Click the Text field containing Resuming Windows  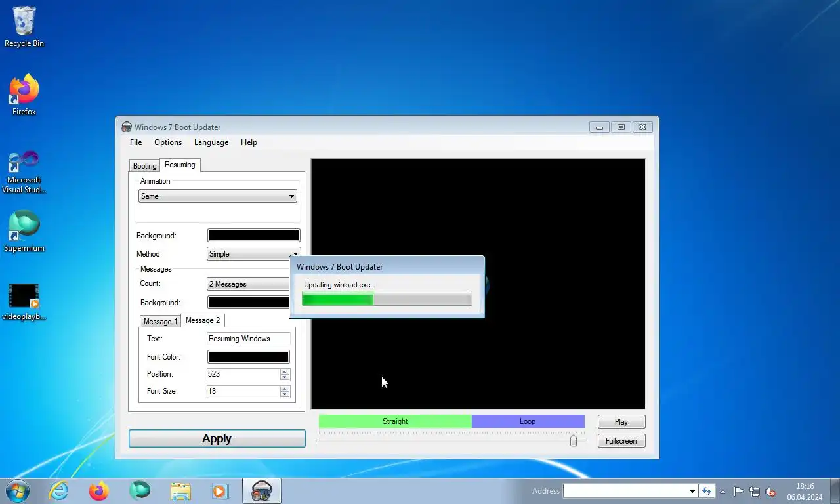pyautogui.click(x=248, y=339)
